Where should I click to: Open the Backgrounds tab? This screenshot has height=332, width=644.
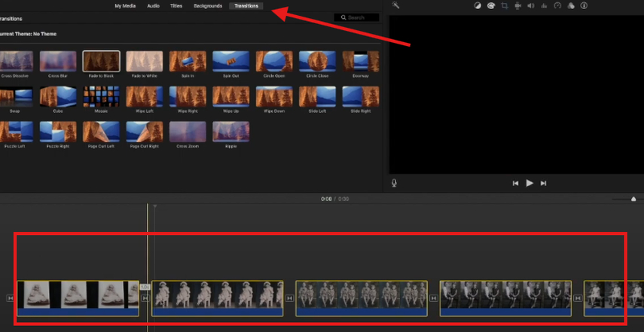click(208, 6)
